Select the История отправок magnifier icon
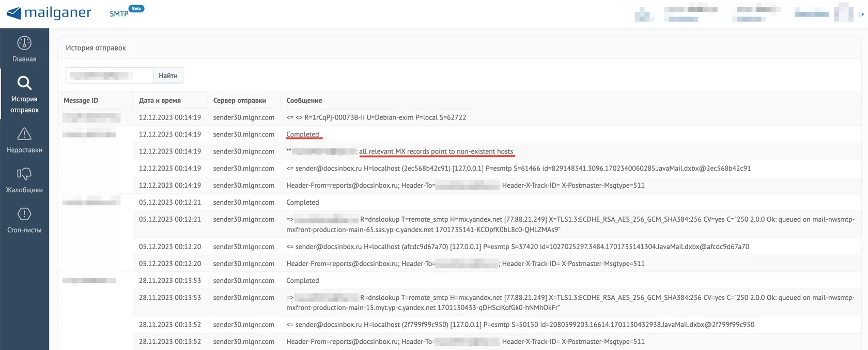 coord(24,83)
